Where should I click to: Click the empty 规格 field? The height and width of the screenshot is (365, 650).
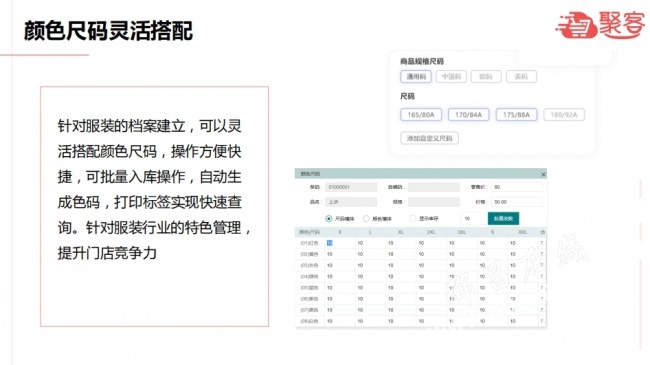(434, 202)
